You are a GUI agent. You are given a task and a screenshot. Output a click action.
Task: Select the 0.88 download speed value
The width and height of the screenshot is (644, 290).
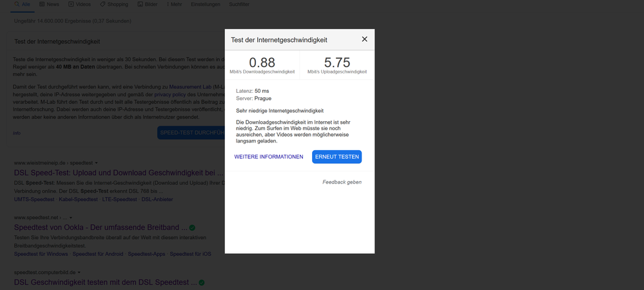(262, 63)
